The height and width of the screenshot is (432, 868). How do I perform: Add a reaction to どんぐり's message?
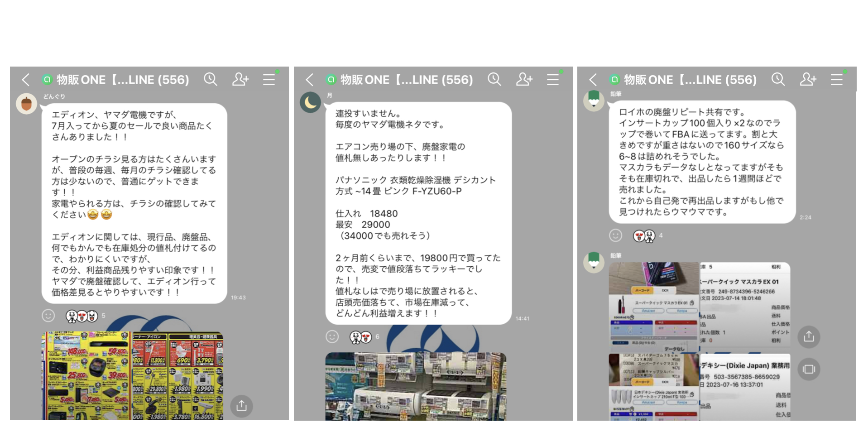[48, 316]
